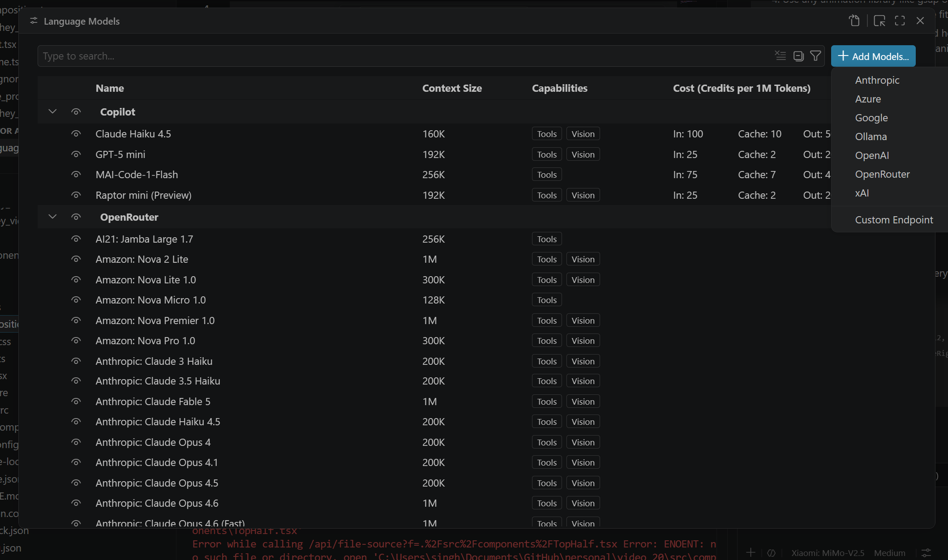The image size is (948, 560).
Task: Open the Medium effort dropdown
Action: click(x=889, y=553)
